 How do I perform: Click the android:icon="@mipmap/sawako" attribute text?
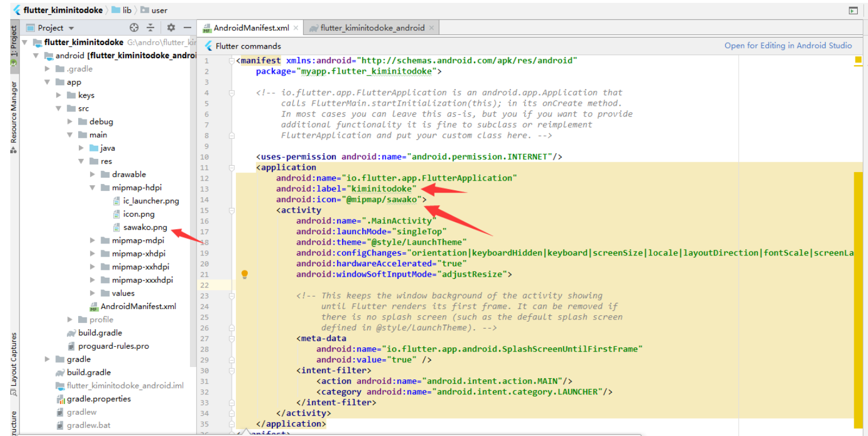[x=349, y=199]
